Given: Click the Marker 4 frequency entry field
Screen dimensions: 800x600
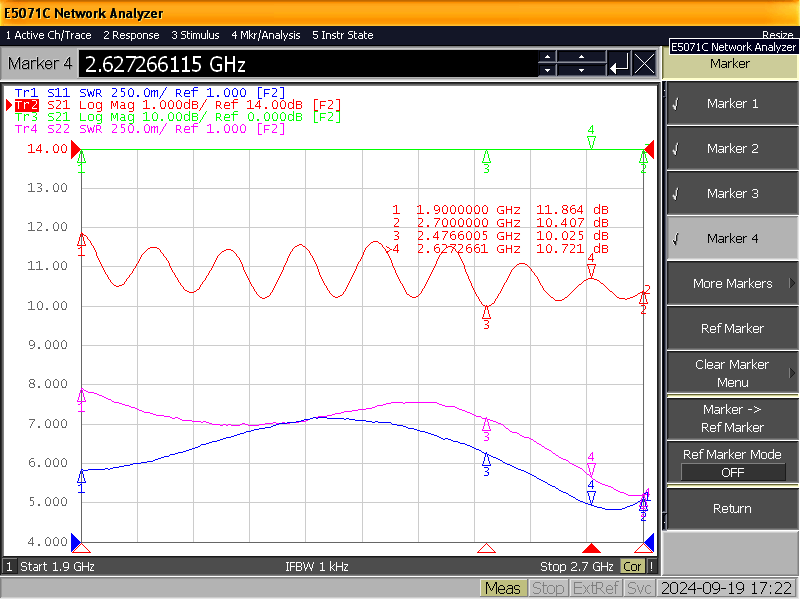Looking at the screenshot, I should click(x=308, y=64).
